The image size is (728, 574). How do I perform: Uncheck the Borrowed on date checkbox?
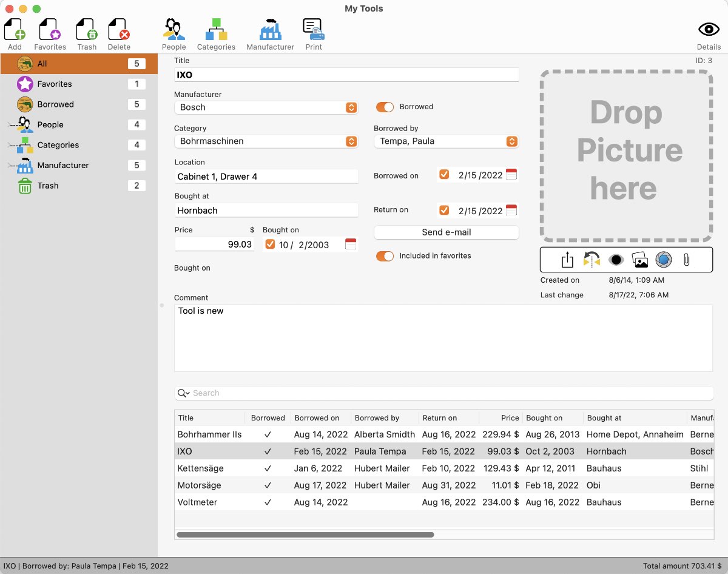[444, 175]
